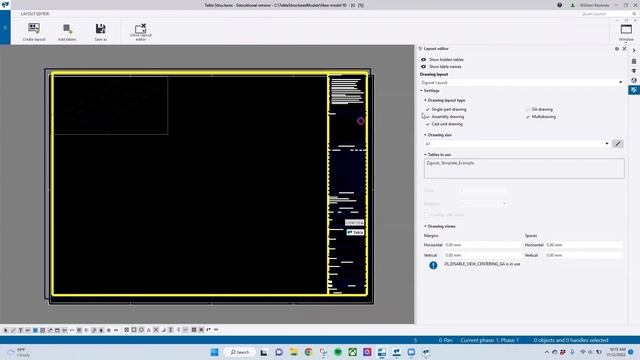Show hidden system tray icons chevron
The image size is (640, 360).
point(547,352)
